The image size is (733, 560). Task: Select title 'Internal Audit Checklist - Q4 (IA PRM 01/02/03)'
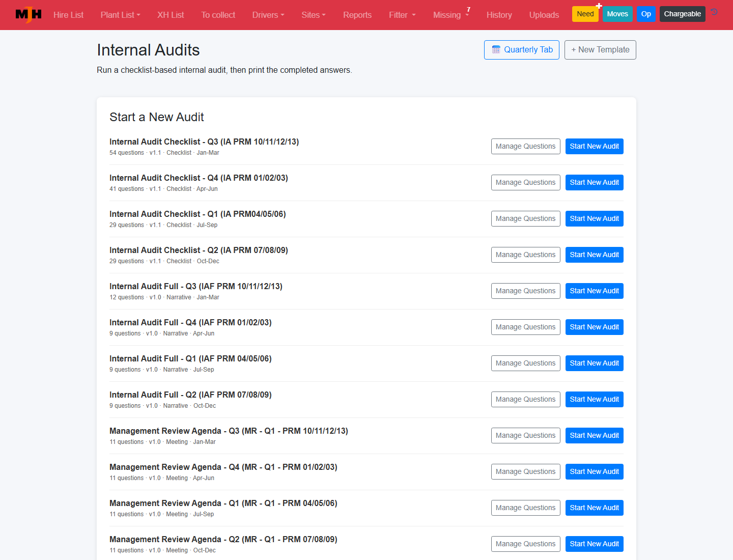click(199, 178)
